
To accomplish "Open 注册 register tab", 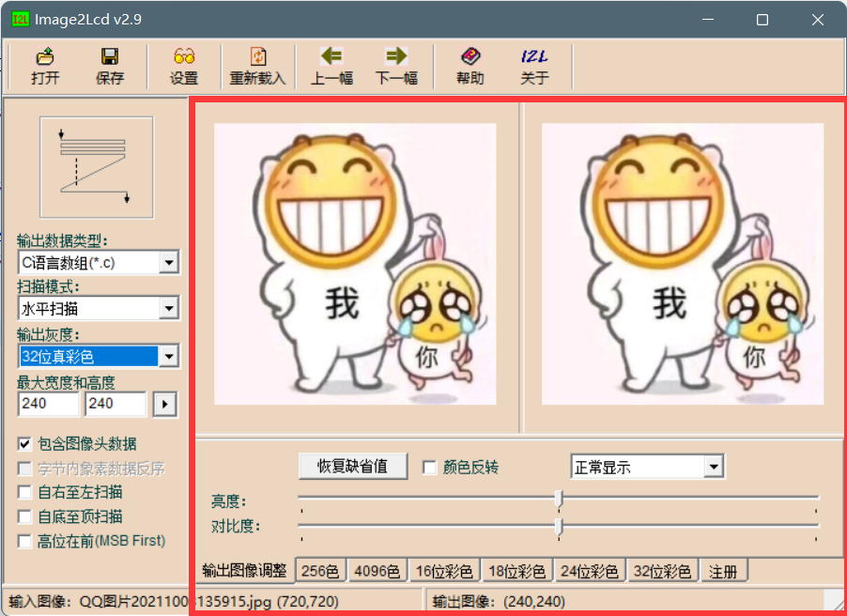I will point(723,571).
